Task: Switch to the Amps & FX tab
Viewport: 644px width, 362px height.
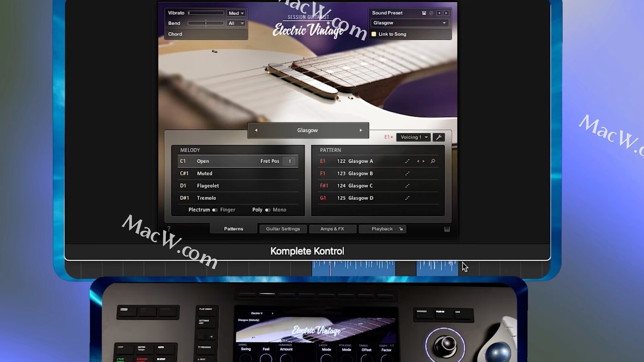Action: click(x=332, y=229)
